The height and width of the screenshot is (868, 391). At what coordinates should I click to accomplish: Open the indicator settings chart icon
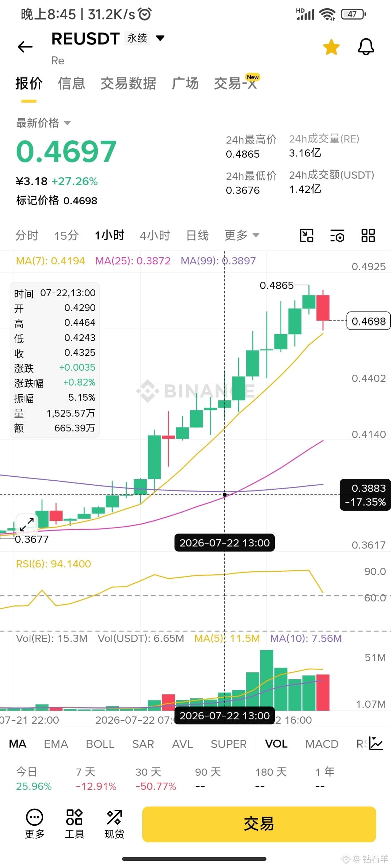click(376, 744)
